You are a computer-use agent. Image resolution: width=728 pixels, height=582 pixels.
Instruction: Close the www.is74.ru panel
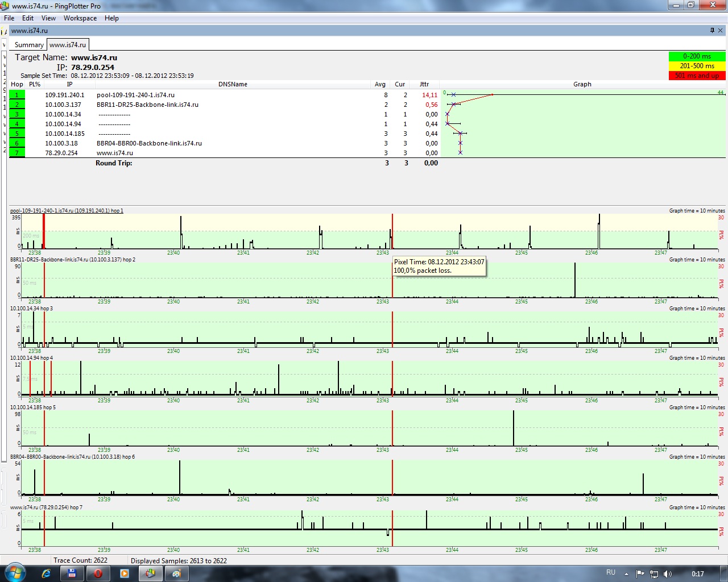click(721, 31)
